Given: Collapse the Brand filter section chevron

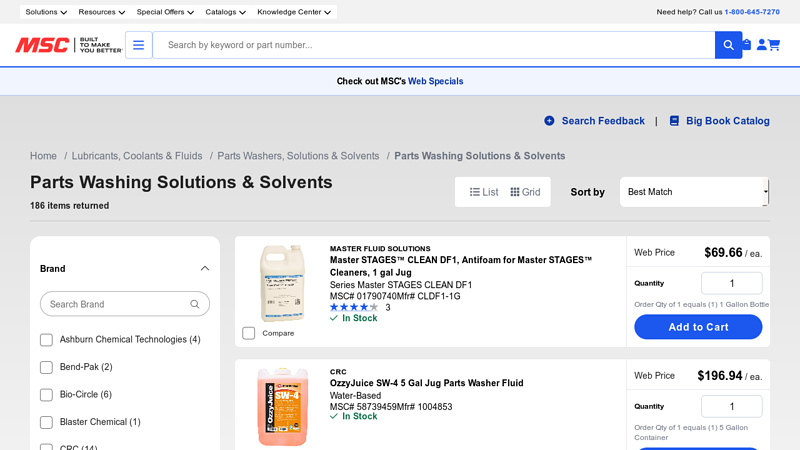Looking at the screenshot, I should [205, 268].
